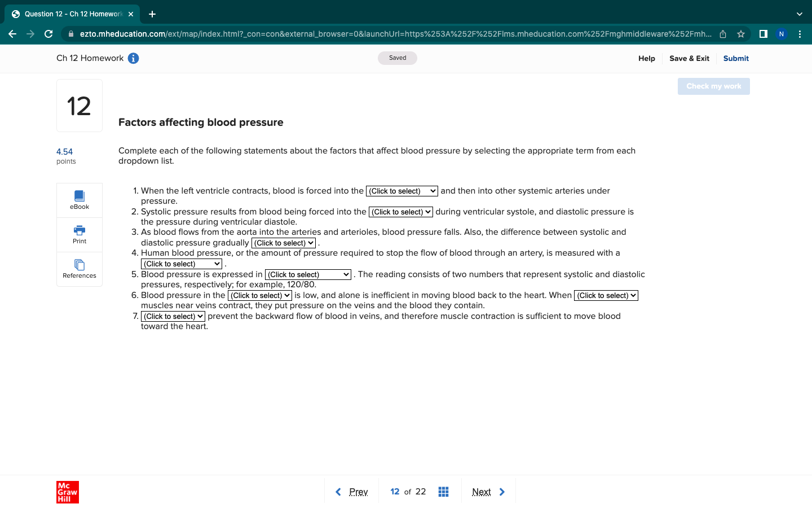Open dropdown after 'Blood pressure in the'
Image resolution: width=812 pixels, height=508 pixels.
tap(260, 296)
